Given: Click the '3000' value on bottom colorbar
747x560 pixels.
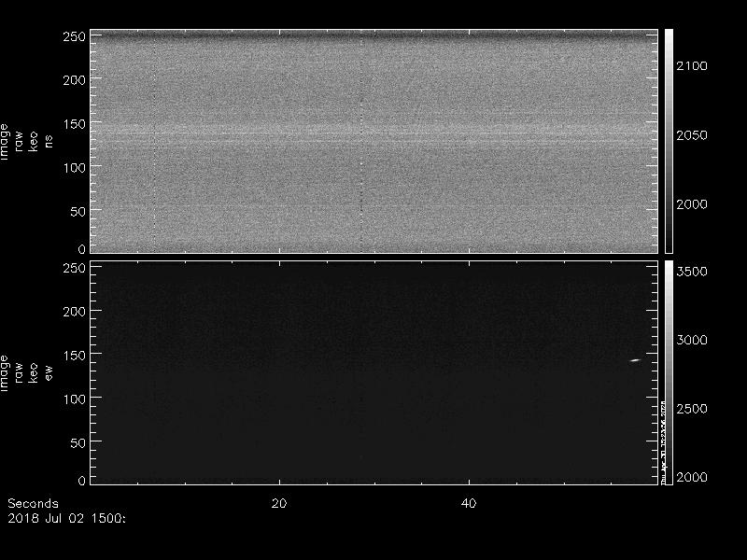Looking at the screenshot, I should pos(692,340).
